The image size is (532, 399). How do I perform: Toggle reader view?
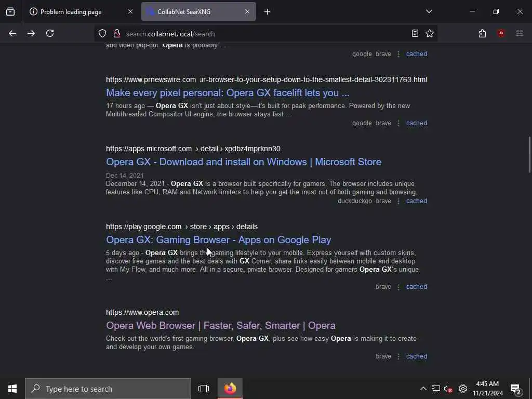[415, 33]
